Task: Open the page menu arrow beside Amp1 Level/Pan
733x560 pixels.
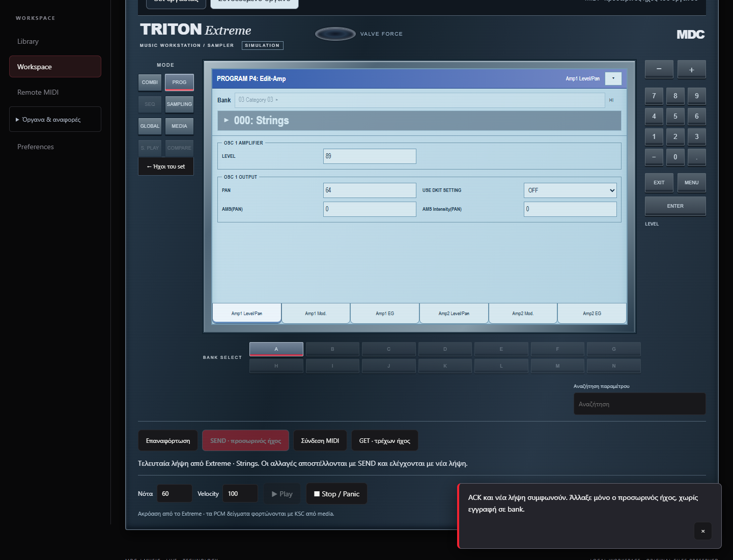Action: point(613,78)
